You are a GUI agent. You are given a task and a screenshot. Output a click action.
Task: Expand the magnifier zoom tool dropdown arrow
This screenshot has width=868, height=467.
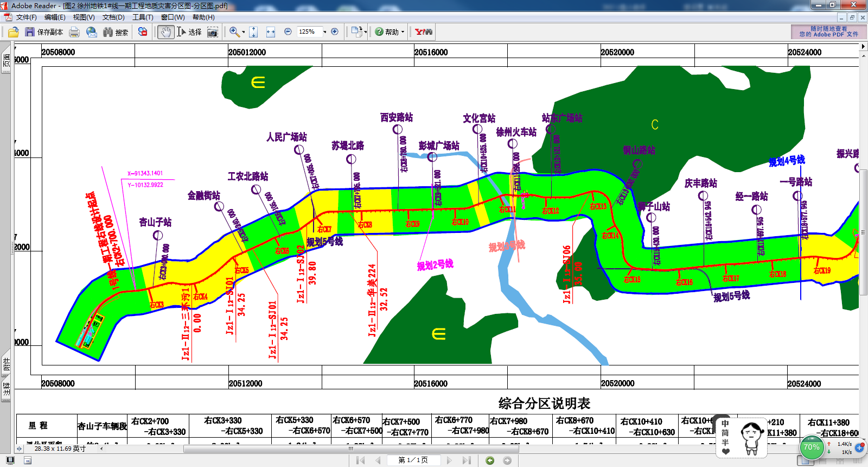[244, 32]
